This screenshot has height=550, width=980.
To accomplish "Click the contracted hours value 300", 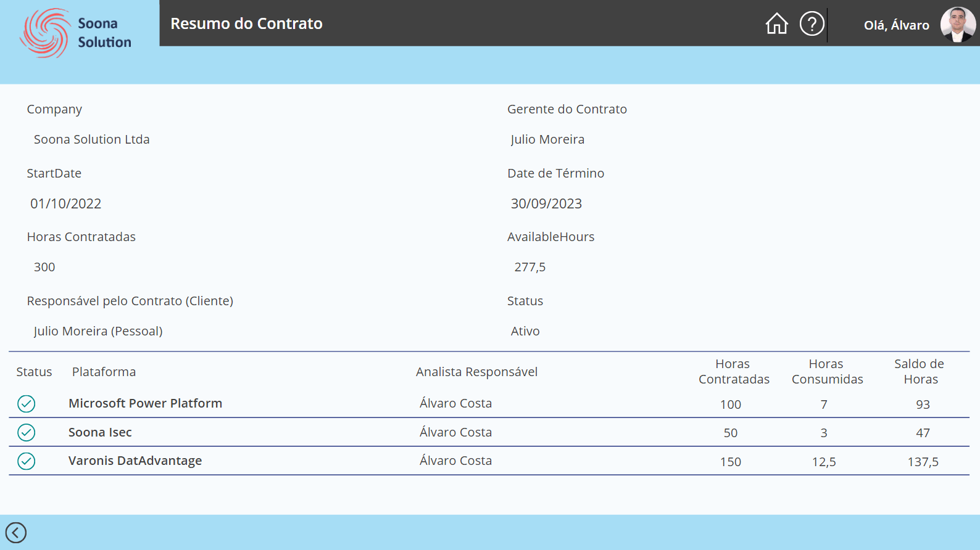I will [44, 267].
